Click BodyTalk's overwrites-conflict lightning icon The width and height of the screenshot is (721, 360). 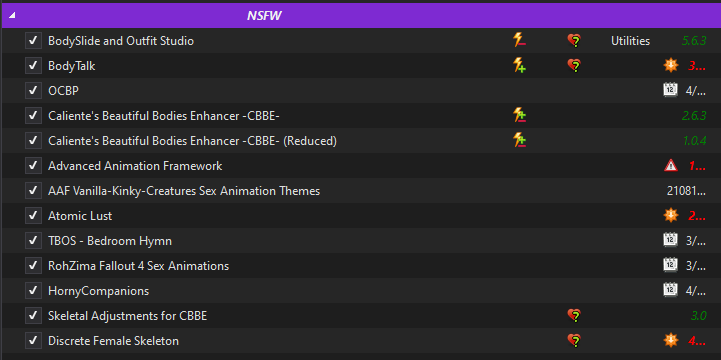click(519, 65)
